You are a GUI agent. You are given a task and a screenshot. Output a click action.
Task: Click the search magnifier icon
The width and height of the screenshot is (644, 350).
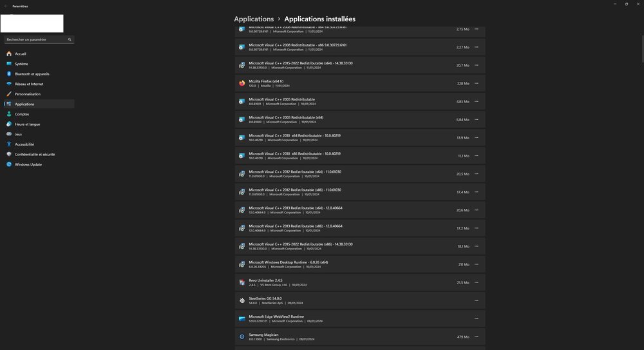click(x=70, y=39)
